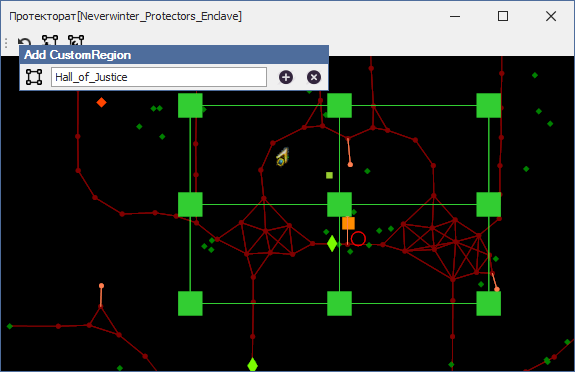
Task: Click the red circle marker on map
Action: click(358, 239)
